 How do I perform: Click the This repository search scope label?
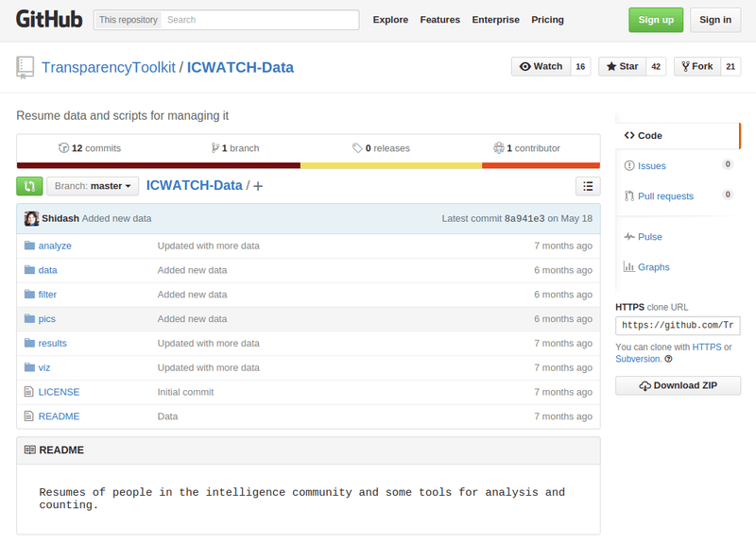point(128,20)
